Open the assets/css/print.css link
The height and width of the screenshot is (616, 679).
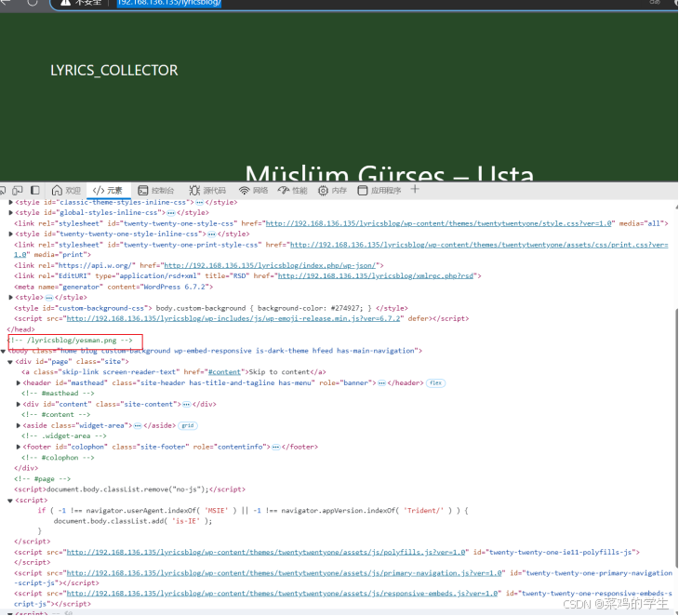point(479,245)
